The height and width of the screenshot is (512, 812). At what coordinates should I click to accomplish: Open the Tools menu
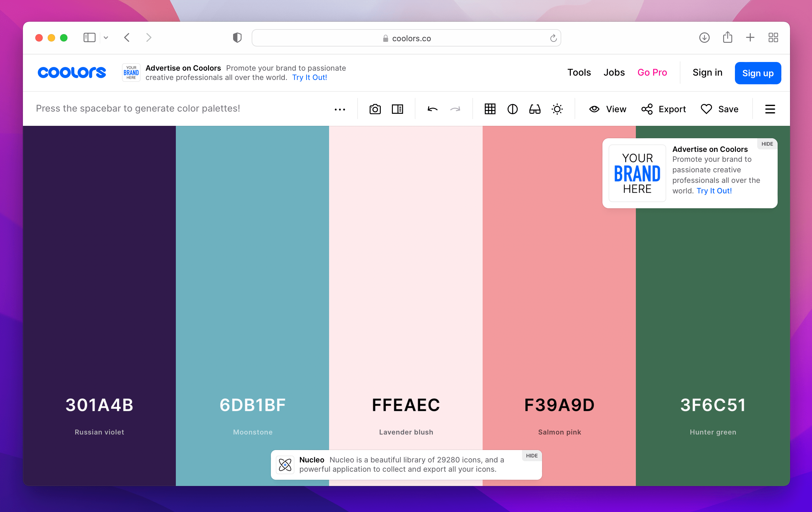point(579,72)
